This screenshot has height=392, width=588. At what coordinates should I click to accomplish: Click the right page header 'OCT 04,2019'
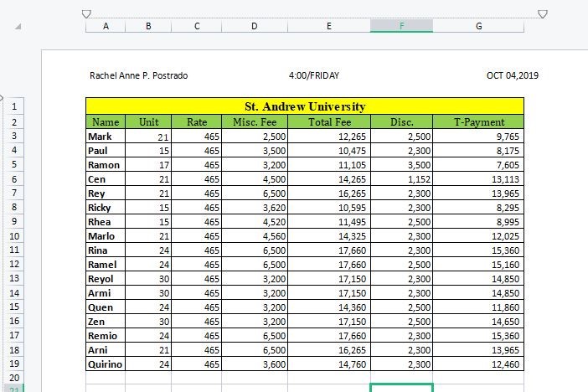click(x=512, y=76)
